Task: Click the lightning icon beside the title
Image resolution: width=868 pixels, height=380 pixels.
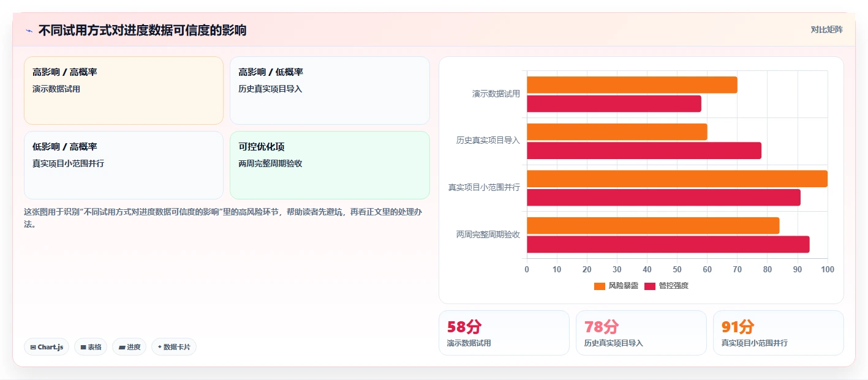Action: coord(29,31)
